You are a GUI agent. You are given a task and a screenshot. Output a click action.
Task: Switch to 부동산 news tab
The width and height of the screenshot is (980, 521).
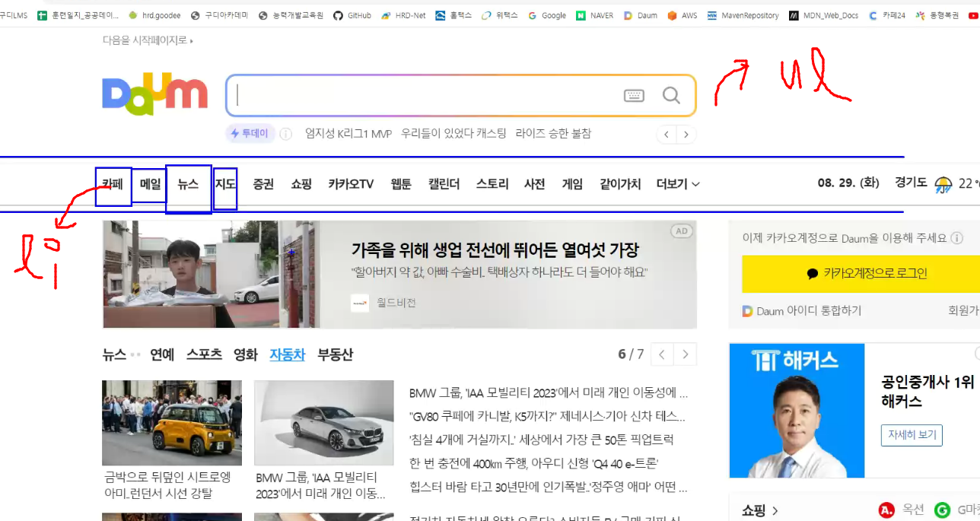[x=336, y=354]
